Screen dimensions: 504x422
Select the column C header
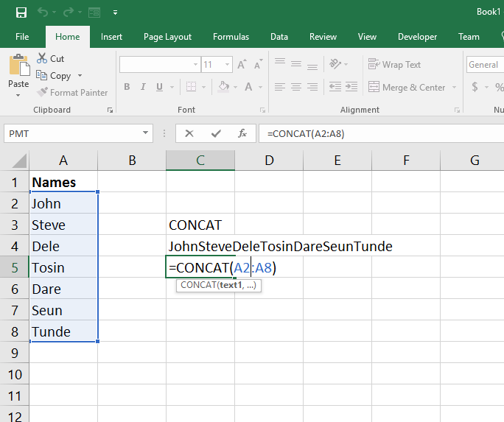200,161
